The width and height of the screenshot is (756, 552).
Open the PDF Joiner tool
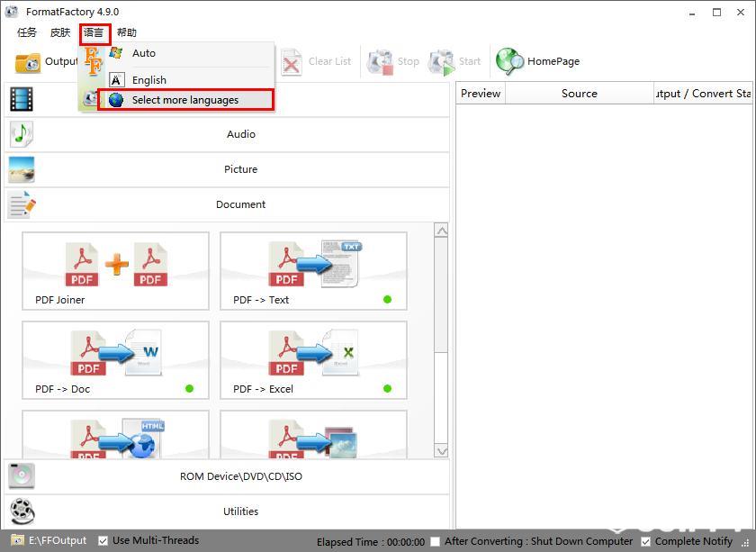[116, 271]
